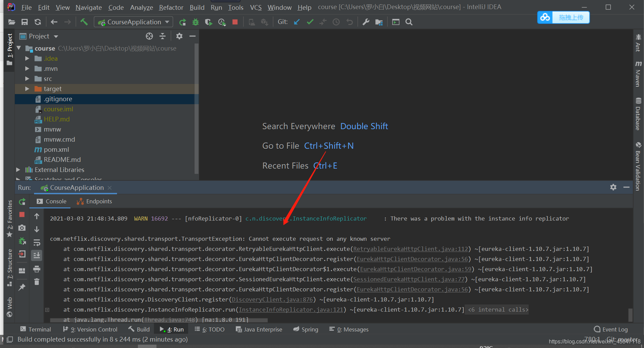Click the Build Project hammer icon
The width and height of the screenshot is (644, 348).
(x=84, y=22)
